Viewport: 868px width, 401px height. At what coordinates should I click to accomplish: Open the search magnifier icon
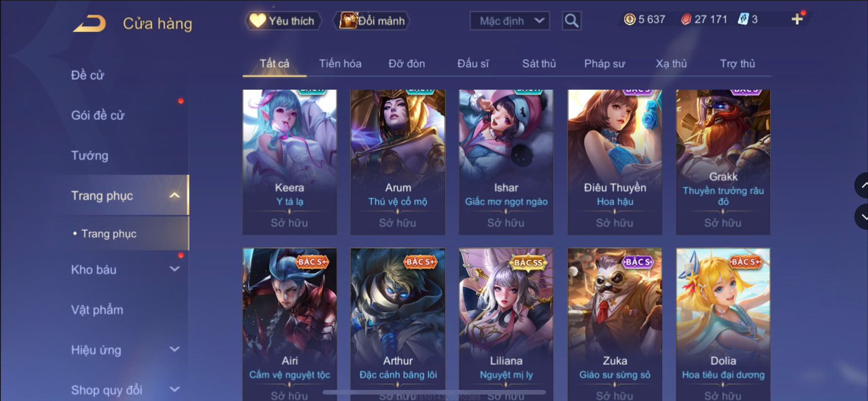(572, 21)
